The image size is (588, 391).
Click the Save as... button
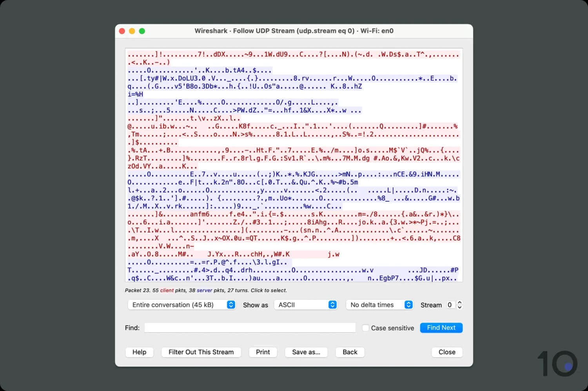tap(306, 352)
